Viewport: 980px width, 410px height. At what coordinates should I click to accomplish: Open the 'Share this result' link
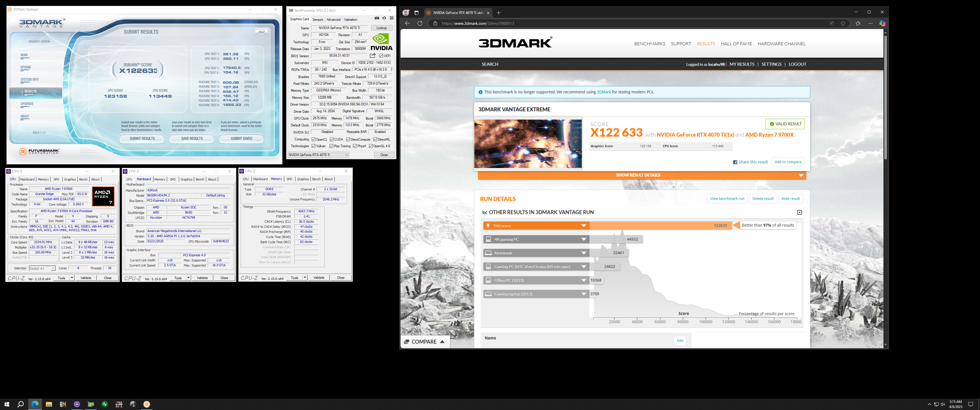[750, 162]
